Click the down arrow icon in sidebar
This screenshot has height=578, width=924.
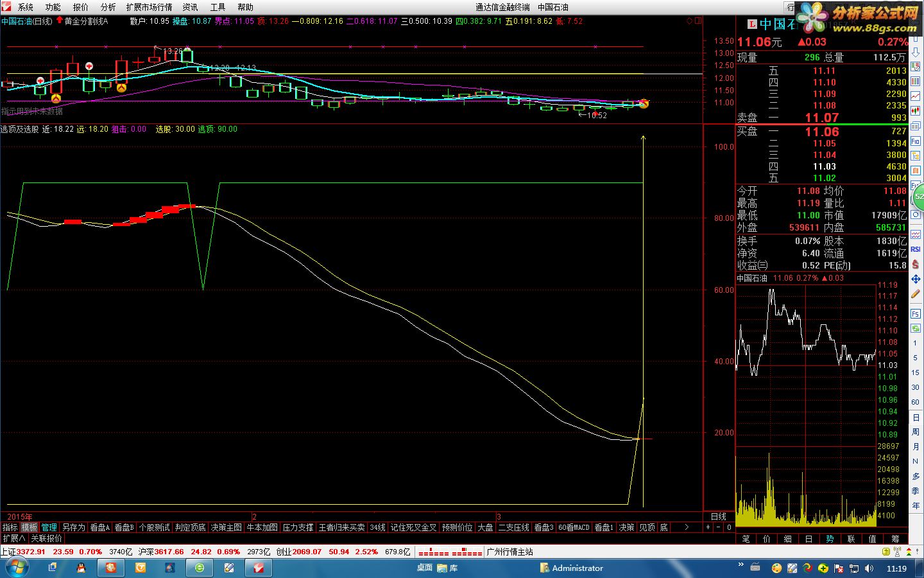coord(916,52)
